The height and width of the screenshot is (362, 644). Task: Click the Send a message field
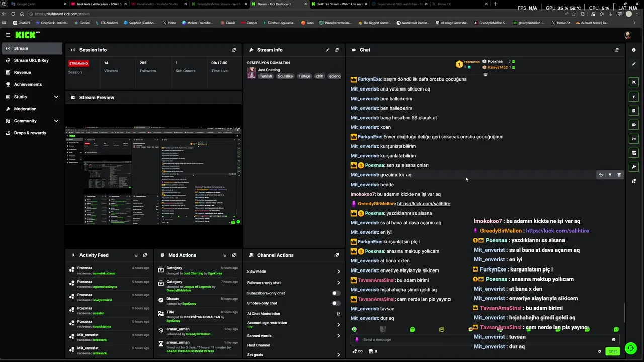click(485, 339)
